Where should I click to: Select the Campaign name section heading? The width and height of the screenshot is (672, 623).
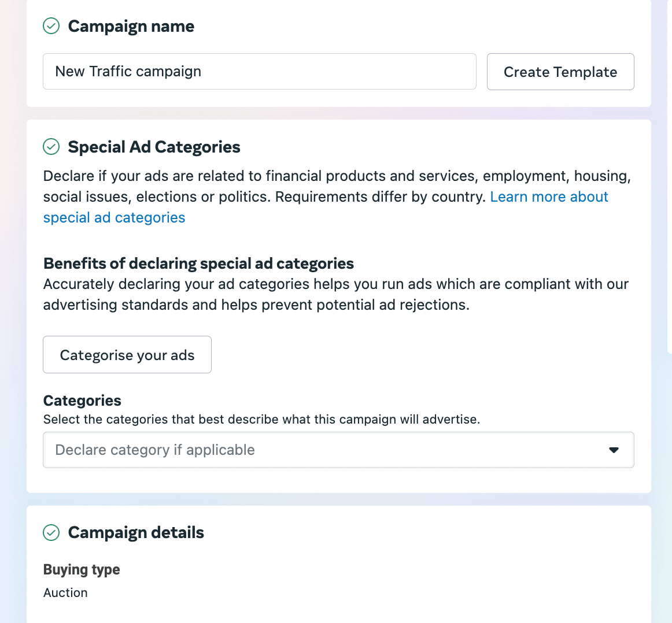click(131, 26)
